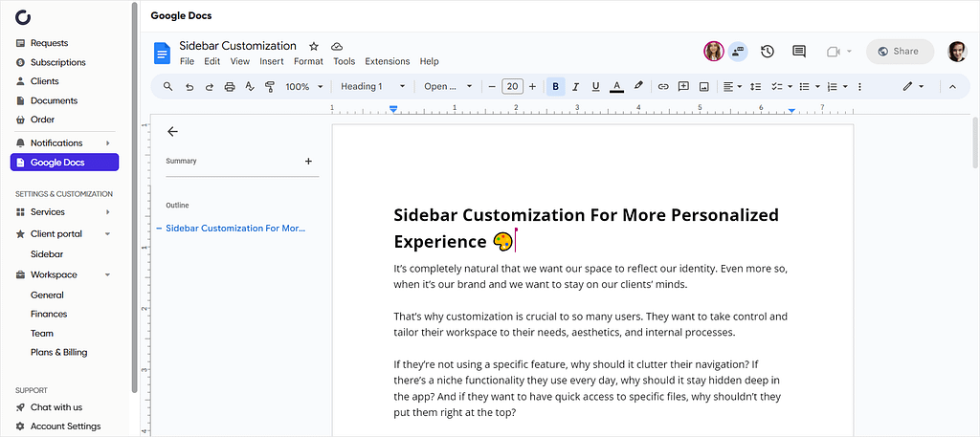
Task: Open the File menu
Action: [x=187, y=61]
